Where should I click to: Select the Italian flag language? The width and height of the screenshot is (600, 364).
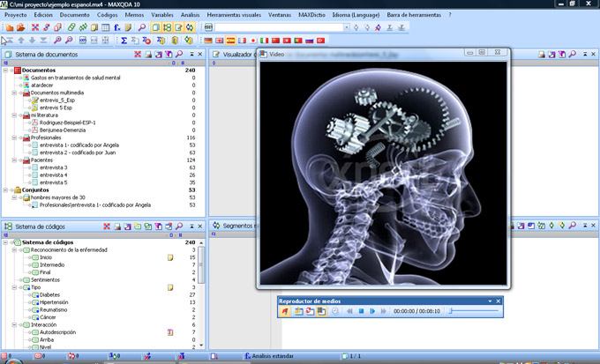[264, 41]
